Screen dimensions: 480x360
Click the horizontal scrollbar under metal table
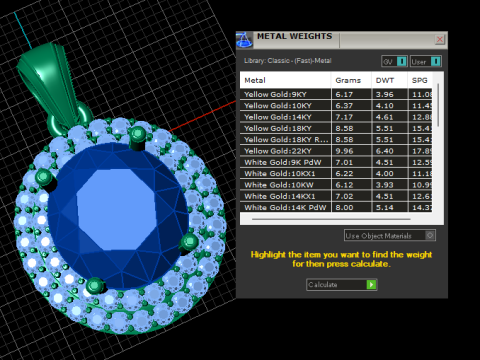coord(331,219)
